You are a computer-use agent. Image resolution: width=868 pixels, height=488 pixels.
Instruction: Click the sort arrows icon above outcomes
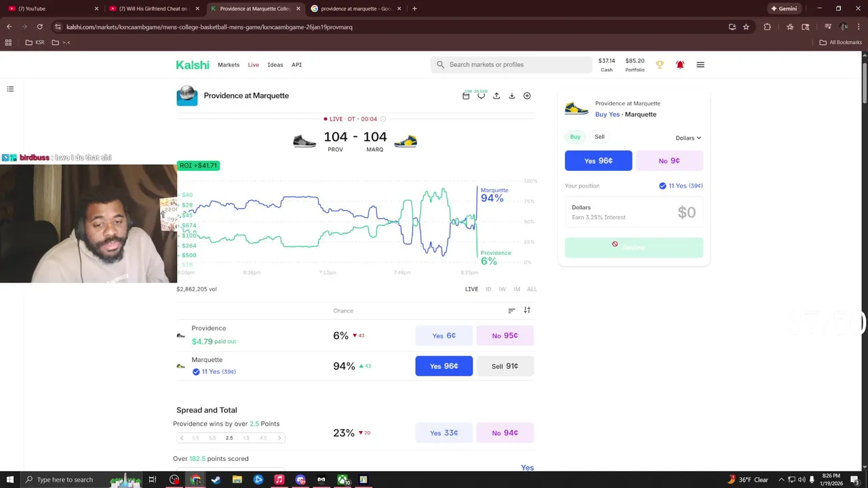click(527, 310)
